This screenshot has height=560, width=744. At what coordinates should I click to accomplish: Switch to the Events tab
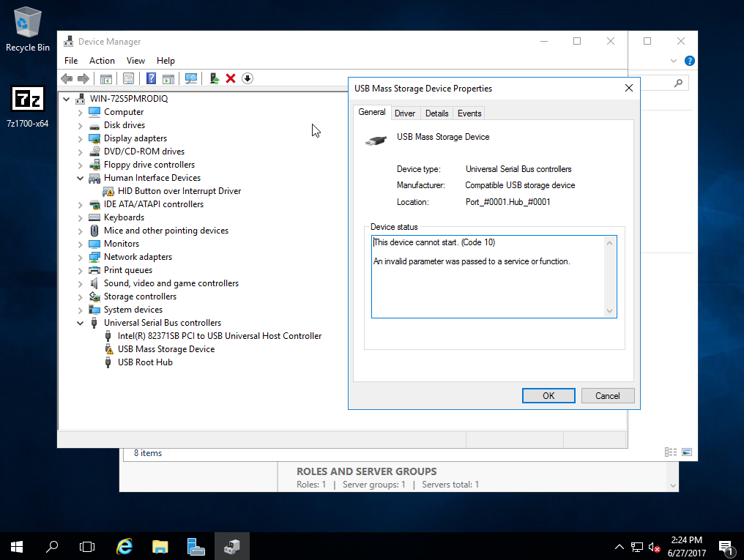[469, 113]
